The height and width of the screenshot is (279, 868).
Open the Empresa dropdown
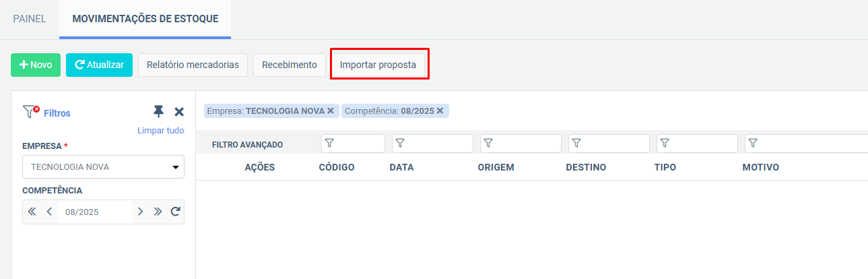click(x=103, y=167)
